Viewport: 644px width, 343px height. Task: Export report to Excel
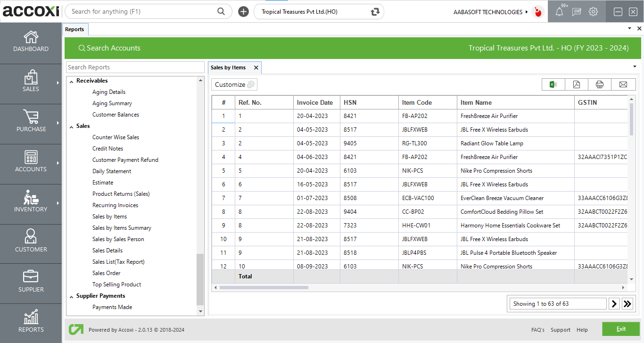[x=553, y=84]
